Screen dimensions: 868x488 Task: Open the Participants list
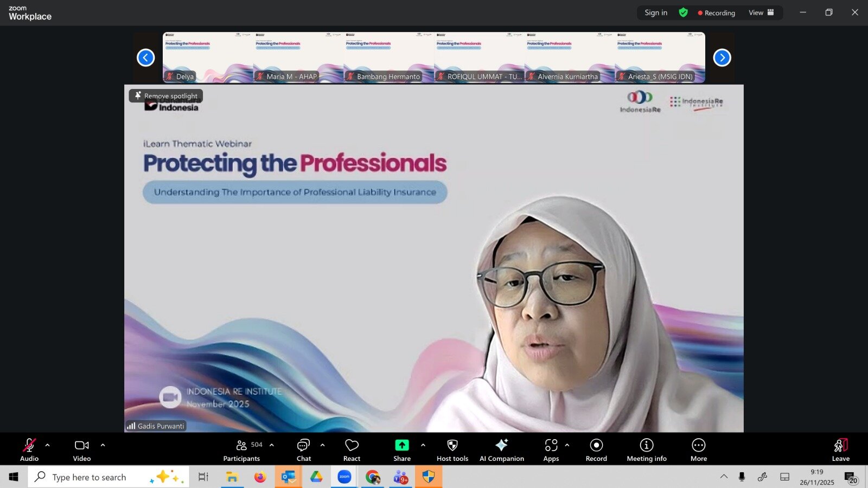point(242,450)
